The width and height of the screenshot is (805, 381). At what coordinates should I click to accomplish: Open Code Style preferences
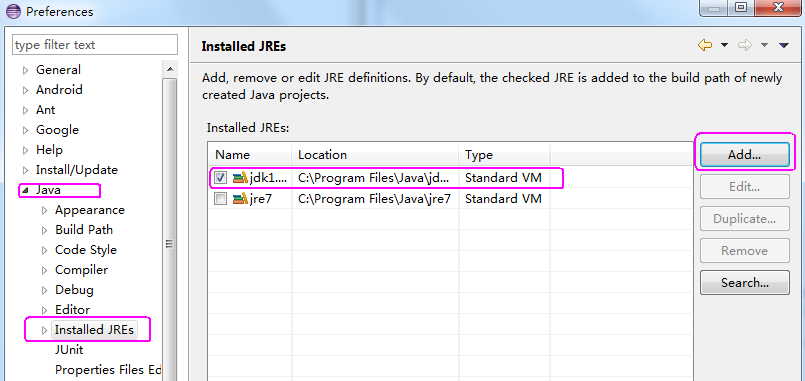point(86,250)
